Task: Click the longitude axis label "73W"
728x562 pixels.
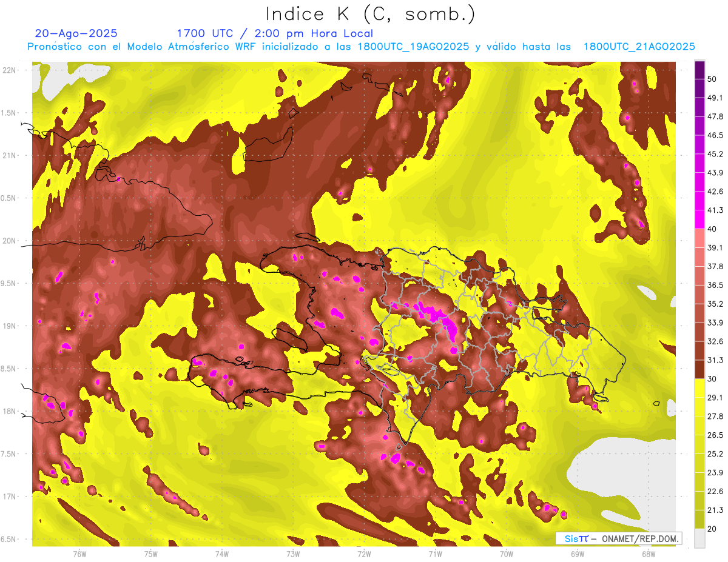Action: (x=293, y=554)
